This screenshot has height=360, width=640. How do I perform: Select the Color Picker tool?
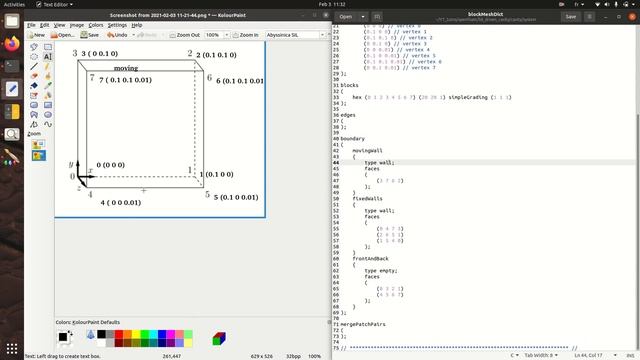pos(48,86)
